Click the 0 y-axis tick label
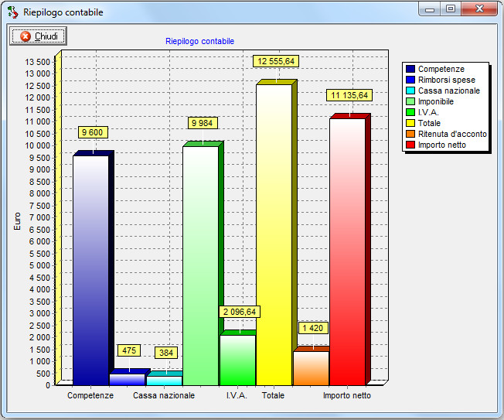 48,385
